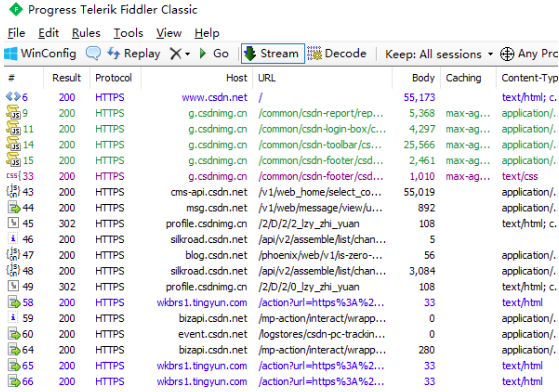
Task: Click the body size 280 cell
Action: point(426,350)
